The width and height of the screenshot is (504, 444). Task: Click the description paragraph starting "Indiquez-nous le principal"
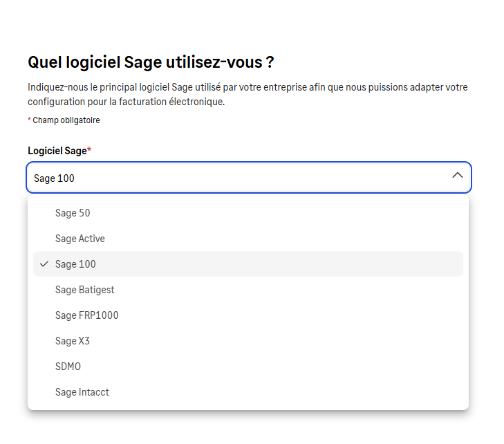click(x=248, y=94)
